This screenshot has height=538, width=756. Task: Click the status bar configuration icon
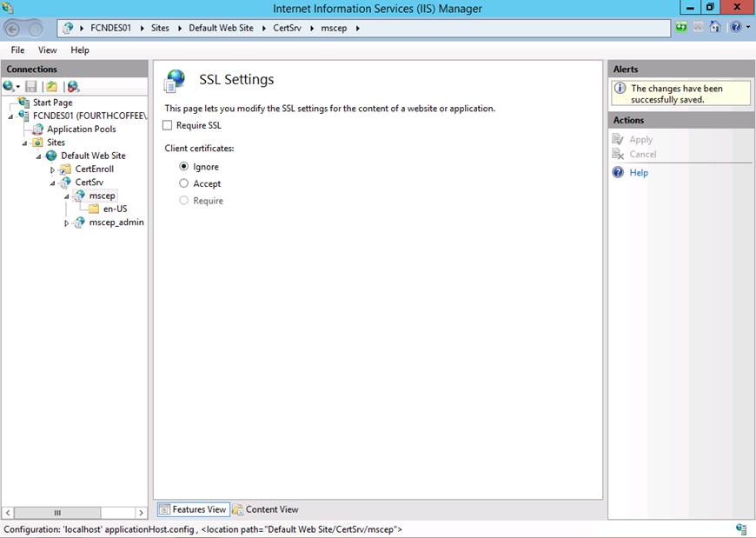pos(741,528)
